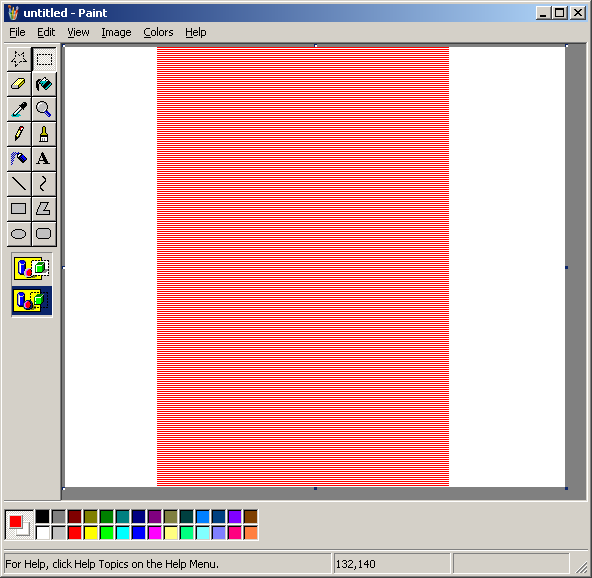Viewport: 592px width, 578px height.
Task: Select the Ellipse tool
Action: click(19, 234)
